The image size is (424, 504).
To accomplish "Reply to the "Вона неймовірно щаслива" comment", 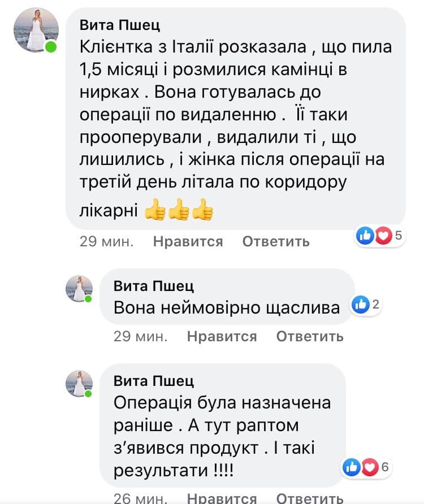I will (x=310, y=337).
